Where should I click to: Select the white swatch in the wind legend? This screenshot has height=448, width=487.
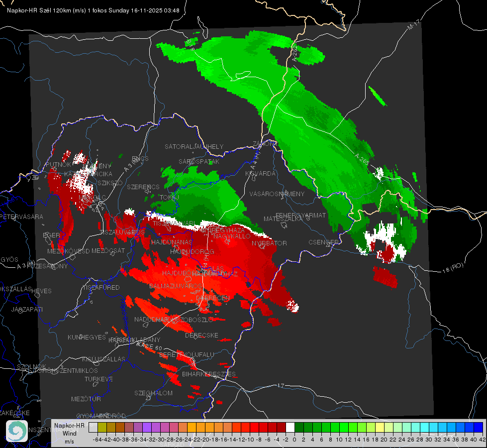290,428
